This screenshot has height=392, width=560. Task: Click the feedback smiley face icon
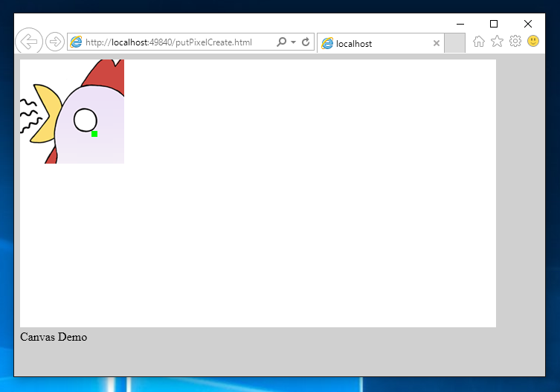click(533, 41)
